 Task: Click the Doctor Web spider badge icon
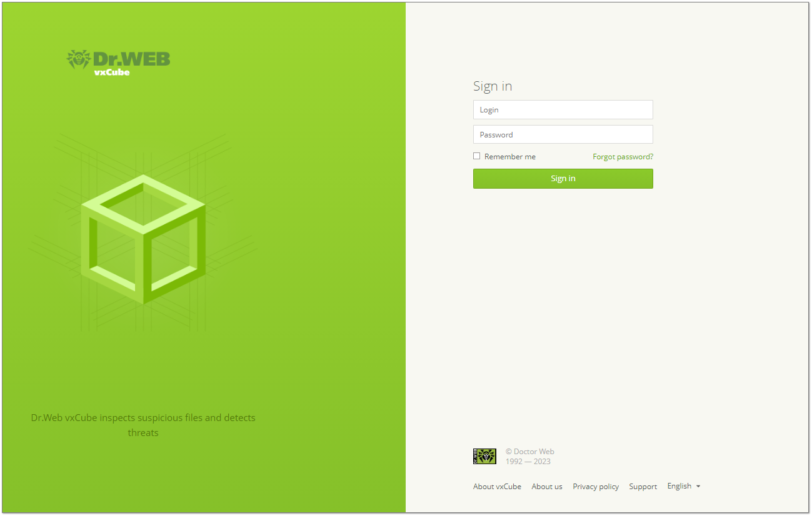[484, 456]
